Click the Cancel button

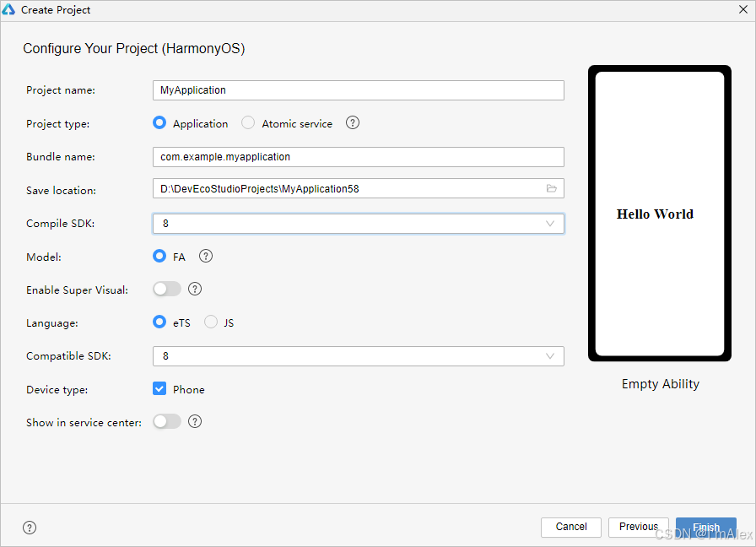(571, 528)
